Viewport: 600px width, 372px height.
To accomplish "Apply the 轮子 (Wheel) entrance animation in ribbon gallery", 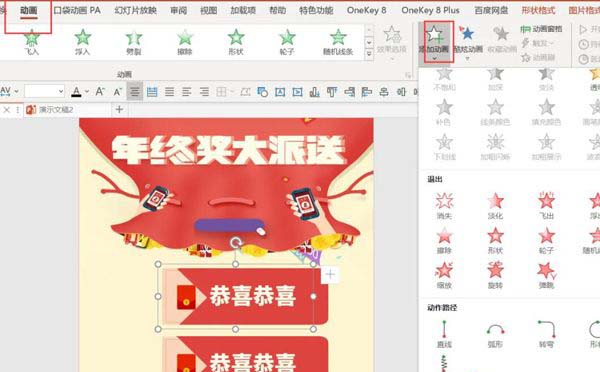I will pos(287,42).
